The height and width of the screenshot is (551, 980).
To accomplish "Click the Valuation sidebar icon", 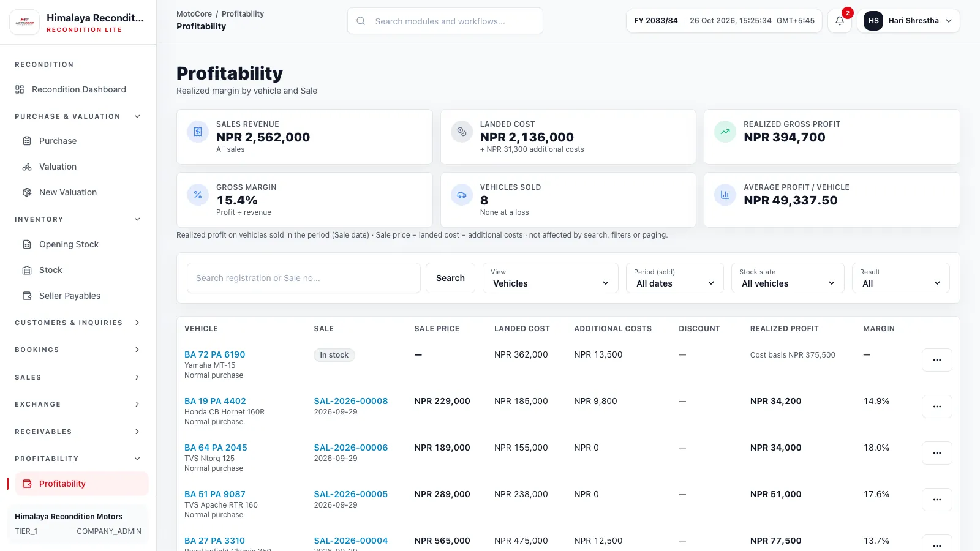I will point(27,167).
